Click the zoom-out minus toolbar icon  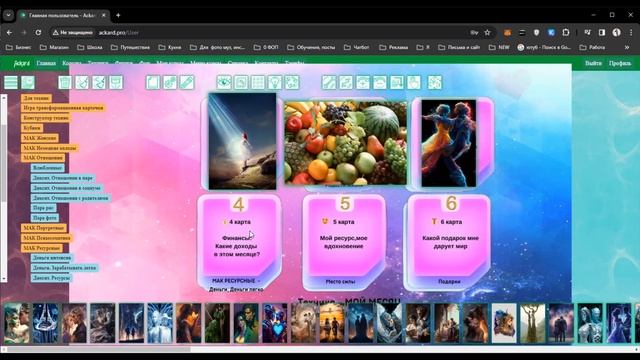[x=380, y=82]
